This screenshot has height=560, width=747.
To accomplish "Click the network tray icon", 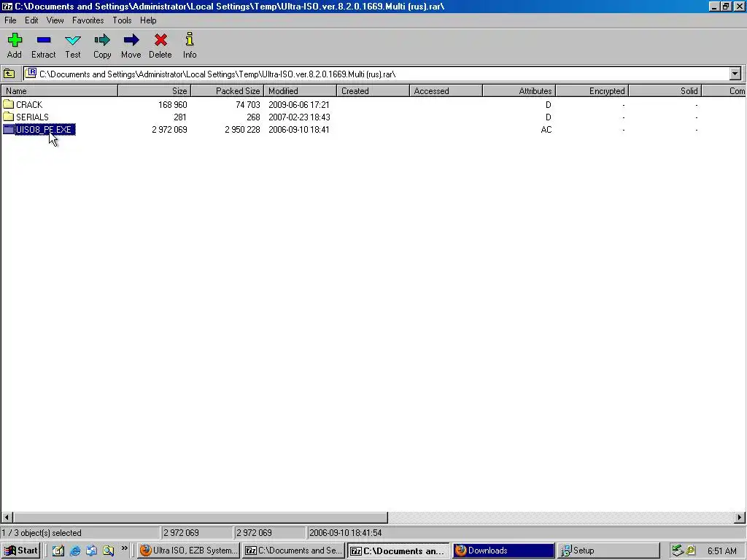I will (678, 551).
